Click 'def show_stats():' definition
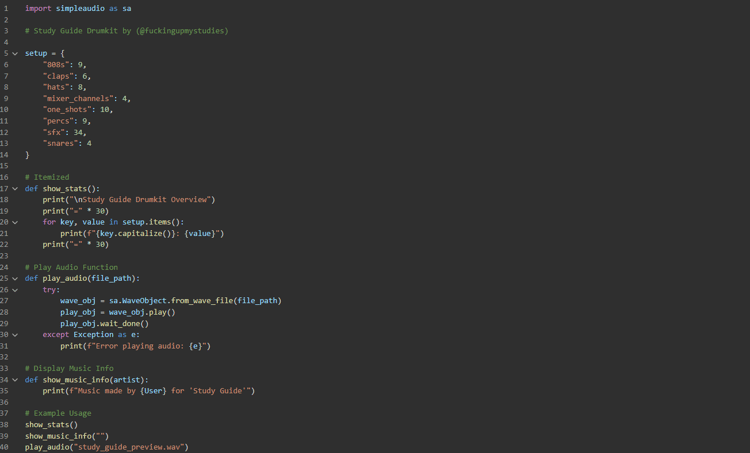Screen dimensions: 750x453 [62, 189]
